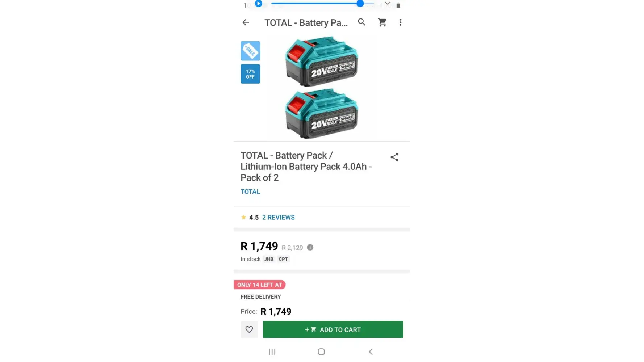Tap the price info icon
The height and width of the screenshot is (362, 644).
[x=310, y=248]
